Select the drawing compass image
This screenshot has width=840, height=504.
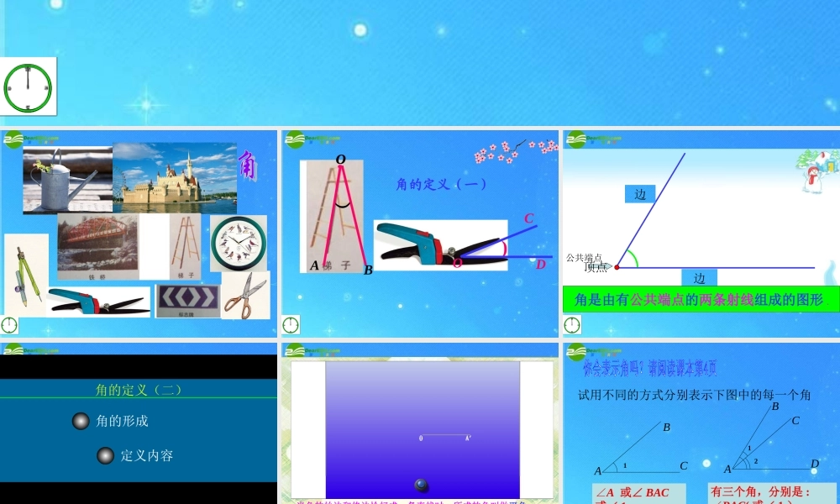coord(26,275)
